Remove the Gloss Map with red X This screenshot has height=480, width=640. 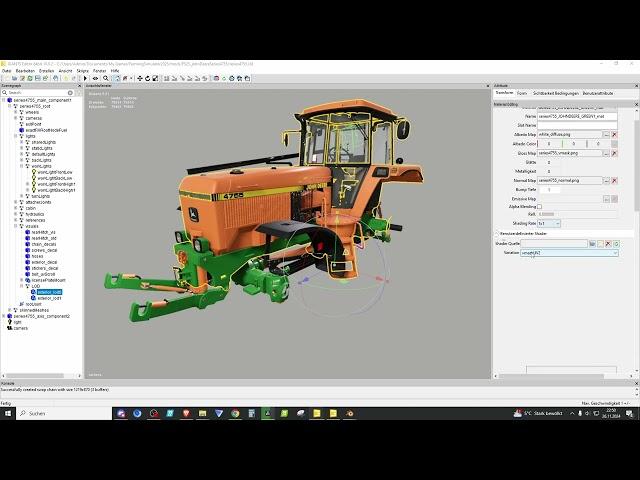614,153
